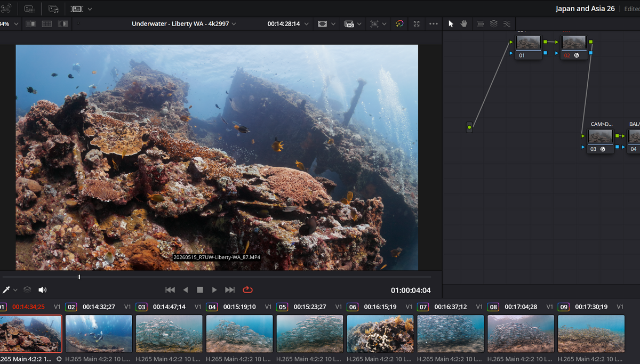Select clip 06 coral reef thumbnail
The height and width of the screenshot is (364, 640).
(380, 334)
